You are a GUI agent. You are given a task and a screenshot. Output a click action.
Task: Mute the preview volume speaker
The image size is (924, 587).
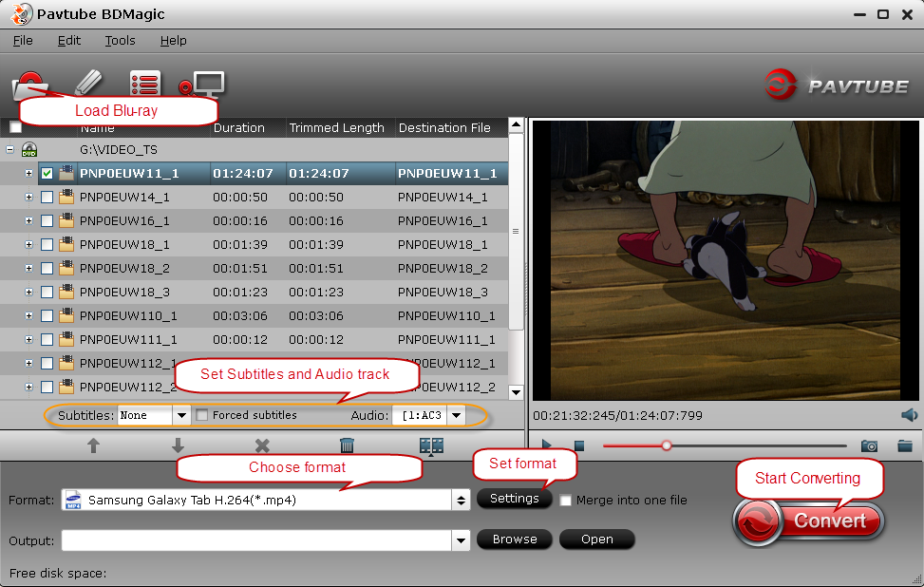(909, 415)
